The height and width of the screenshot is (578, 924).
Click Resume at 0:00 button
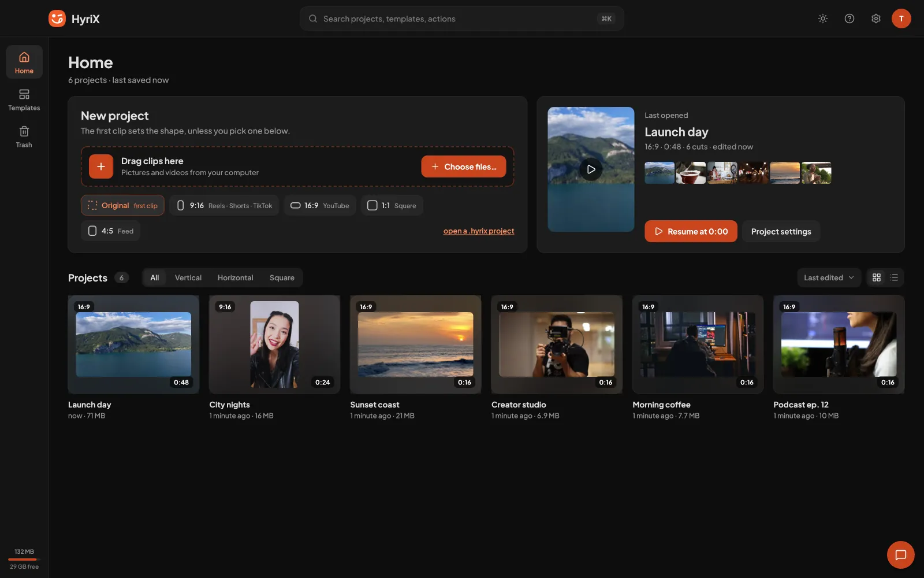pos(691,231)
